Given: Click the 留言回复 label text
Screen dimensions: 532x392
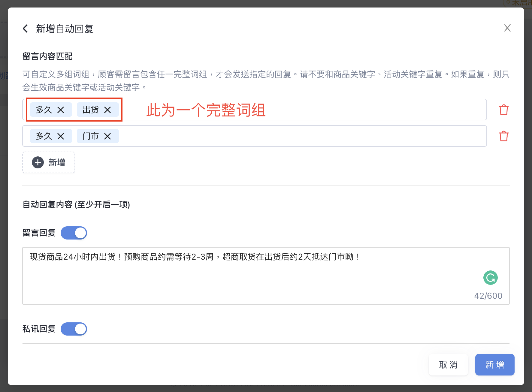Looking at the screenshot, I should (x=39, y=233).
